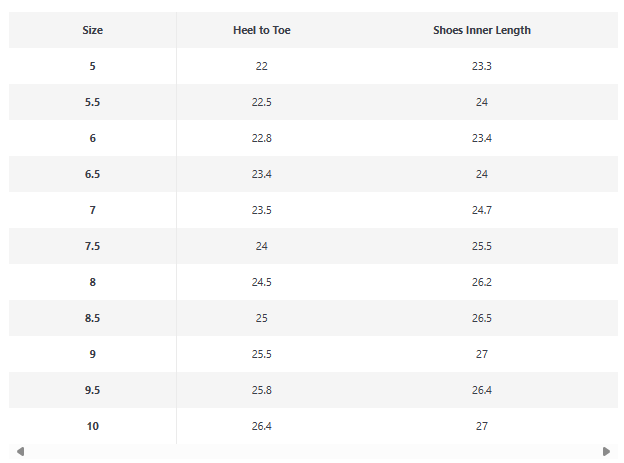Screen dimensions: 624x463
Task: Click the right scroll arrow
Action: 606,451
